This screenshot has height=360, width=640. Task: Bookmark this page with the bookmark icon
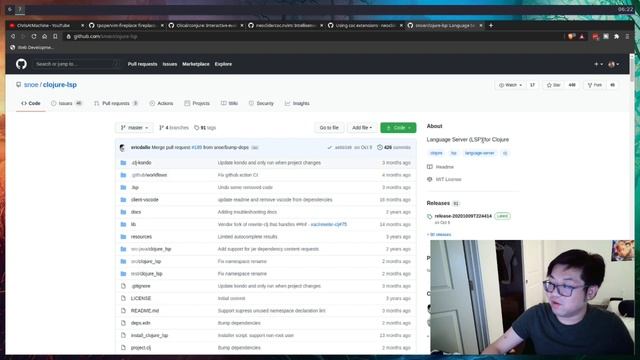(x=55, y=36)
